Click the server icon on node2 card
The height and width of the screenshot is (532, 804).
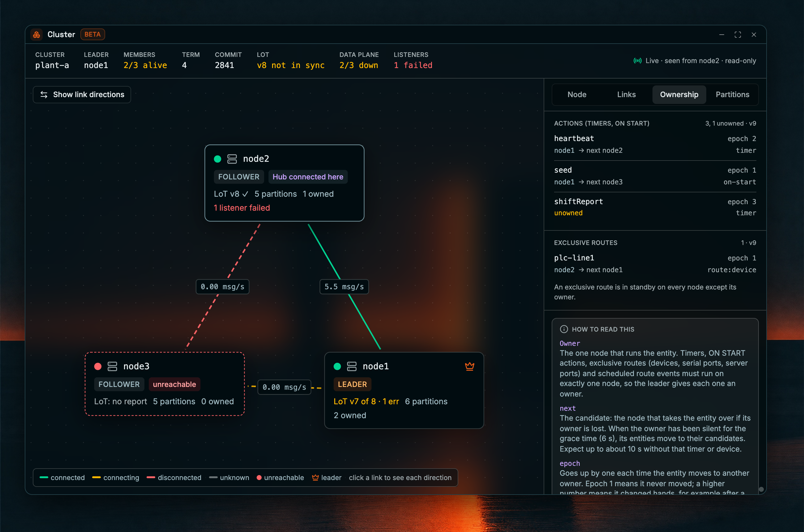click(232, 159)
